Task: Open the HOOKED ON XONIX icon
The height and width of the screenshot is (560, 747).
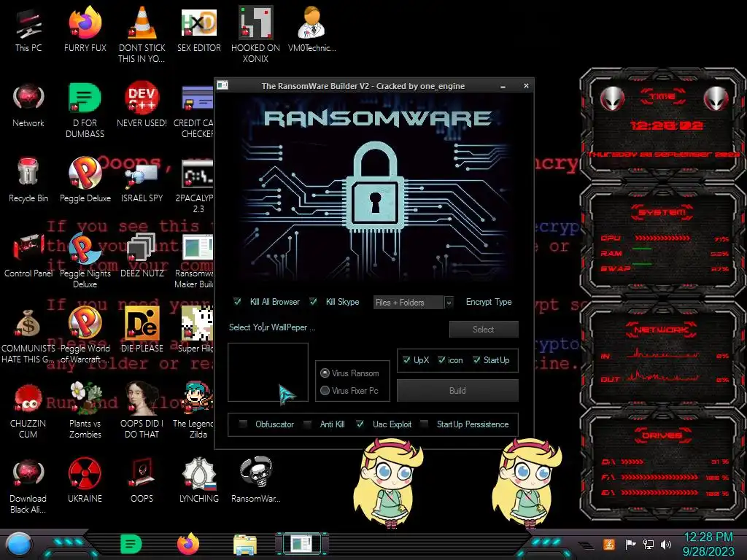Action: coord(255,34)
